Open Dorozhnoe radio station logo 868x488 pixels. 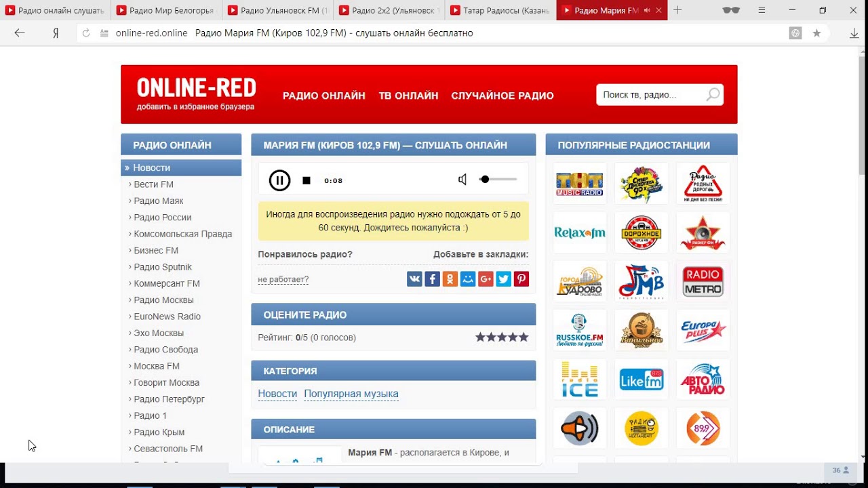coord(642,232)
